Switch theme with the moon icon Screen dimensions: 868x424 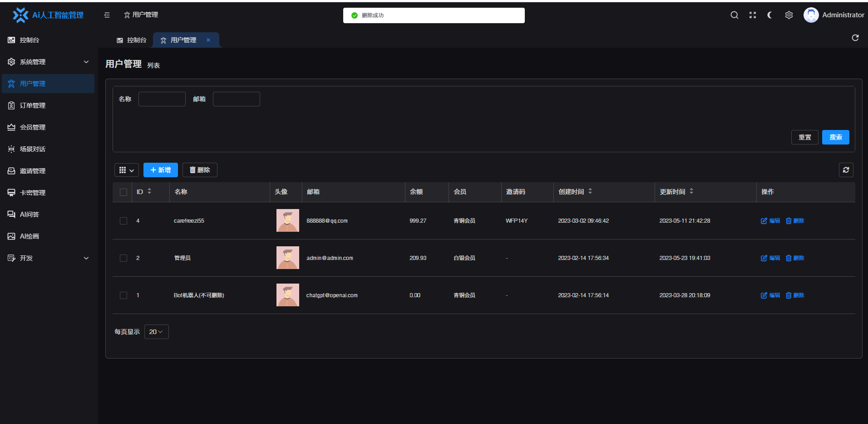pyautogui.click(x=770, y=15)
